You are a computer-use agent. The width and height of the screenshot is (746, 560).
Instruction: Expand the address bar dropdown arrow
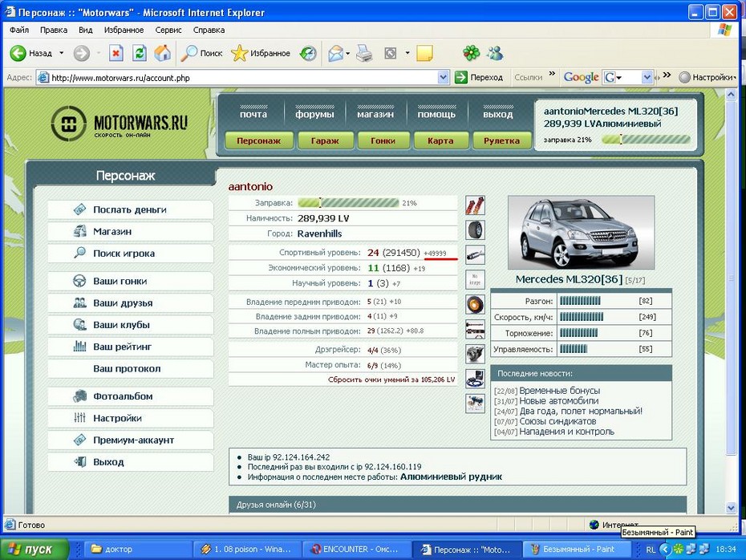(x=443, y=77)
